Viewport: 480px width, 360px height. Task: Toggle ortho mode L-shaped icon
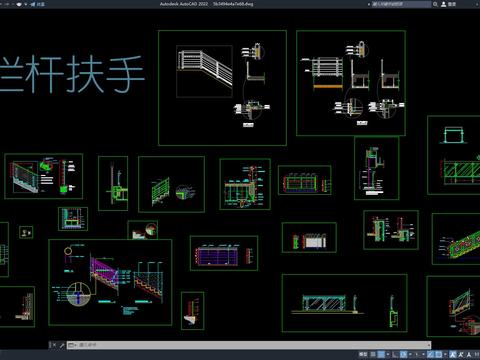(x=394, y=354)
